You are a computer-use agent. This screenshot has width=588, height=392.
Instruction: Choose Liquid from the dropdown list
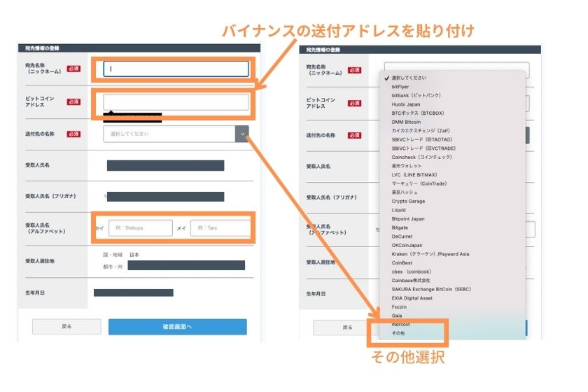[398, 210]
